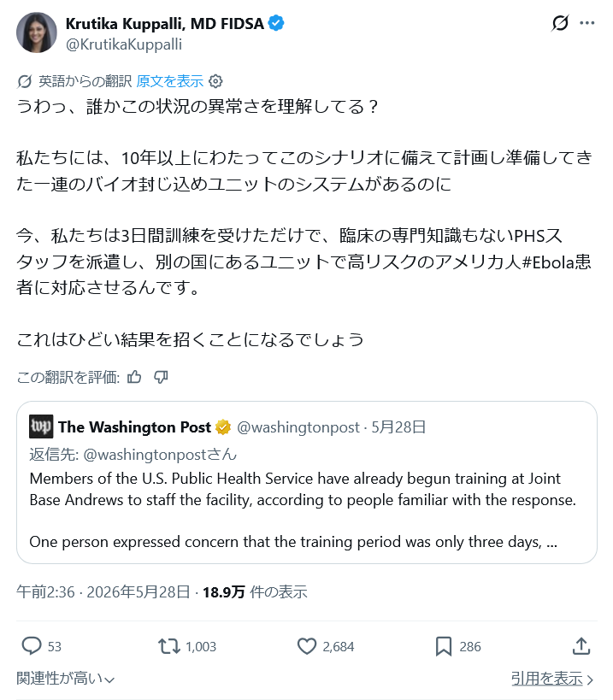Open 引用を表示 quotes link
Screen dimensions: 613x700
tap(552, 679)
